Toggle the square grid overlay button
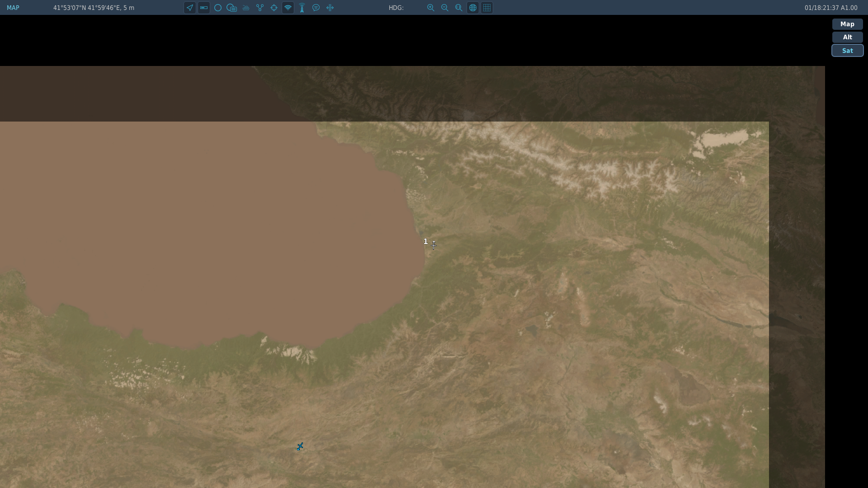This screenshot has width=868, height=488. [487, 8]
